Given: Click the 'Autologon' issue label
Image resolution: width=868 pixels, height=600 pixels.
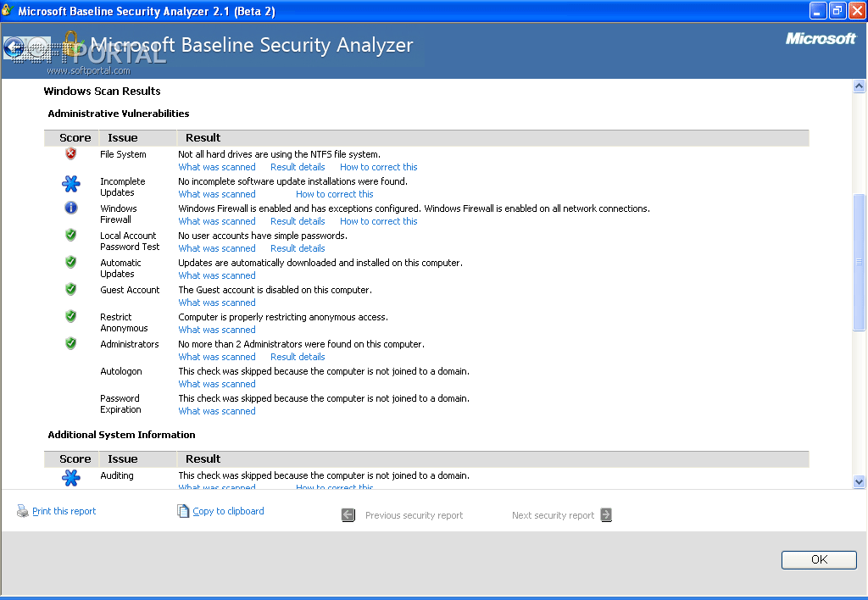Looking at the screenshot, I should point(121,371).
